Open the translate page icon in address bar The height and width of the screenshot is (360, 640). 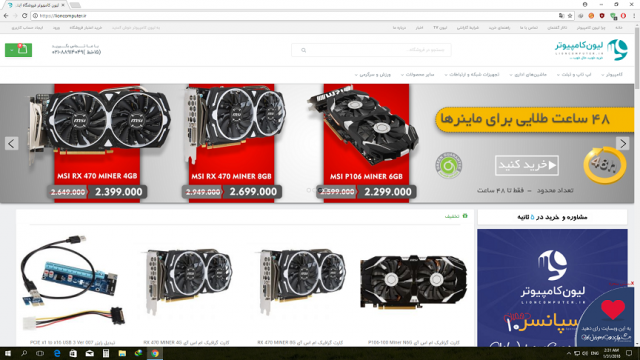(x=562, y=16)
